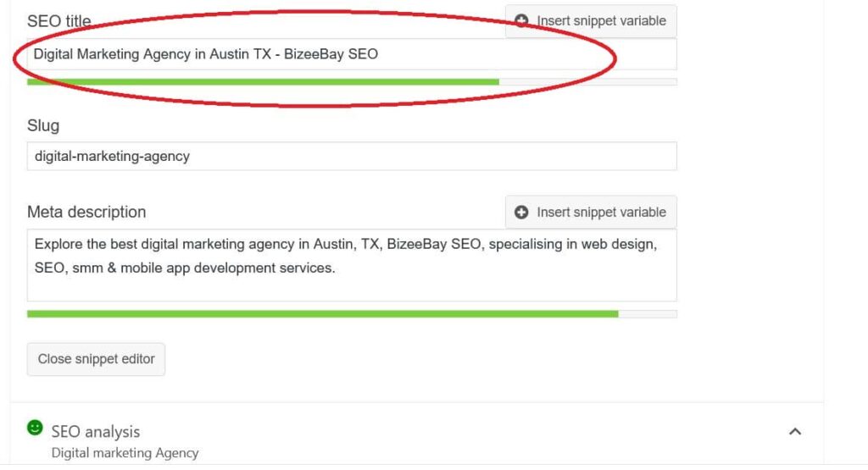
Task: Click the SEO title label
Action: 59,21
